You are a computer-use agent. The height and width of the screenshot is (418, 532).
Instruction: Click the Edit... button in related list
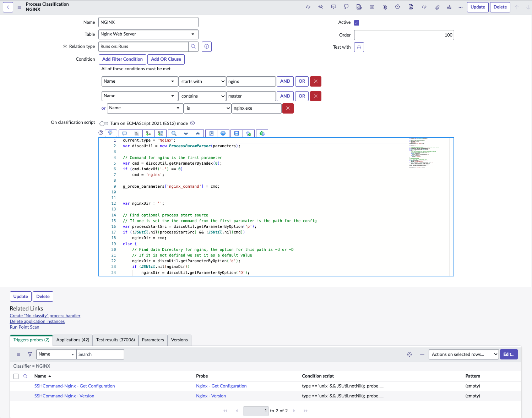click(509, 354)
